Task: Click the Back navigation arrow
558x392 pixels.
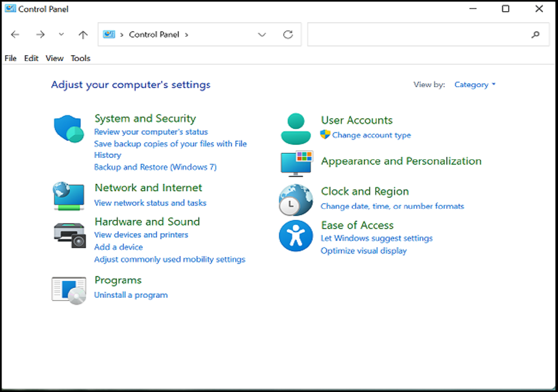Action: coord(15,35)
